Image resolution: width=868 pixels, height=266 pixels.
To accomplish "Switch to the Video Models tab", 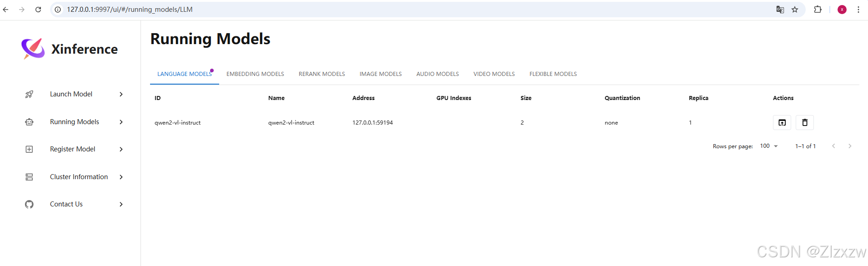I will pyautogui.click(x=494, y=74).
